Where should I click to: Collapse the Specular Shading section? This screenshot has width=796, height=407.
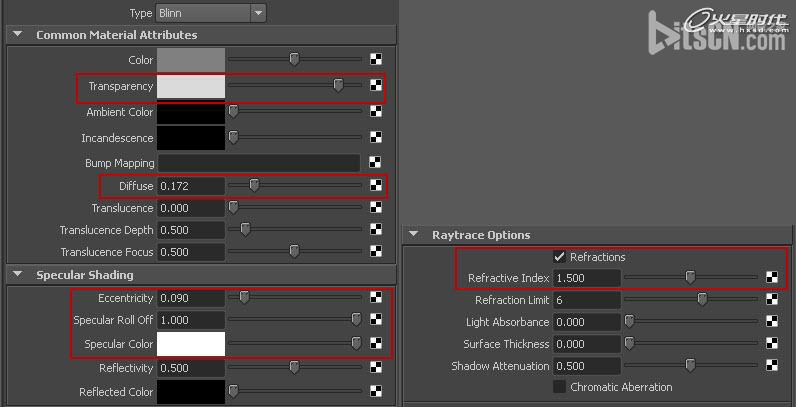(x=18, y=275)
